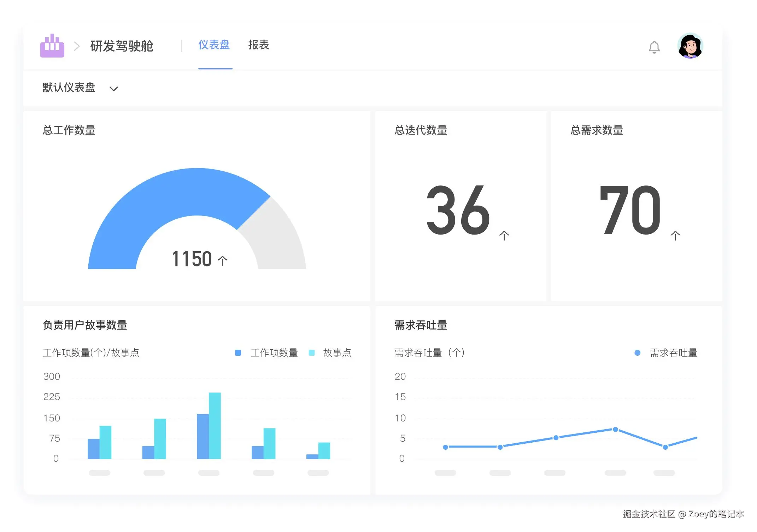This screenshot has height=532, width=757.
Task: Click the tallest cyan bar in the chart
Action: pyautogui.click(x=215, y=426)
